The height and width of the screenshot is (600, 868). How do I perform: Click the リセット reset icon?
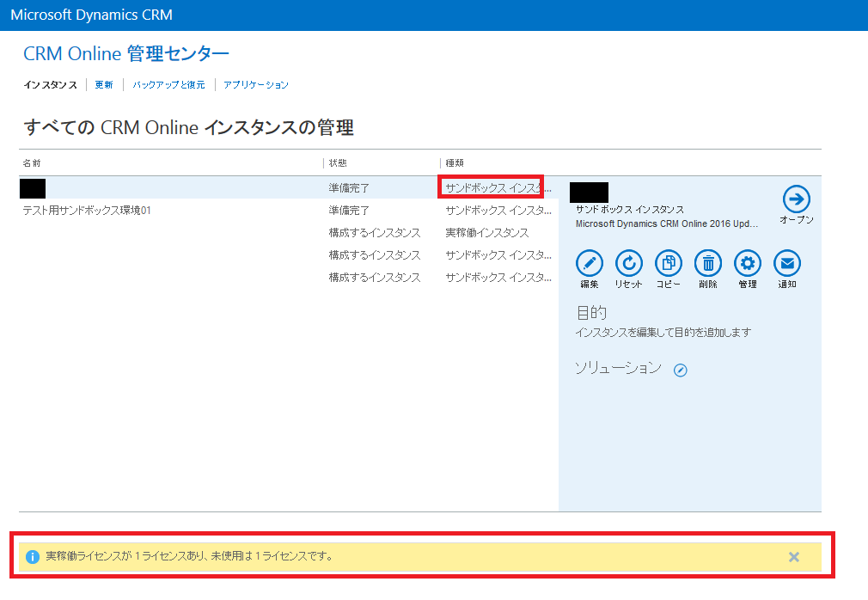[629, 264]
